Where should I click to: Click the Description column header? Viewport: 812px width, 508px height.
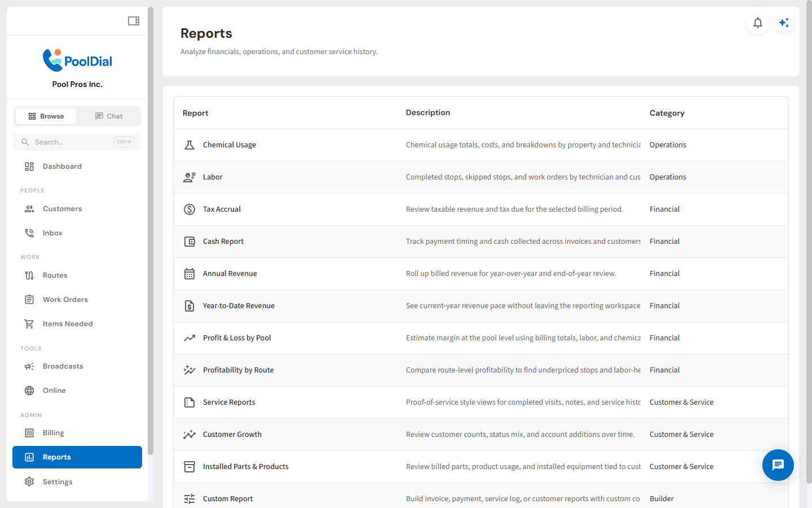428,112
